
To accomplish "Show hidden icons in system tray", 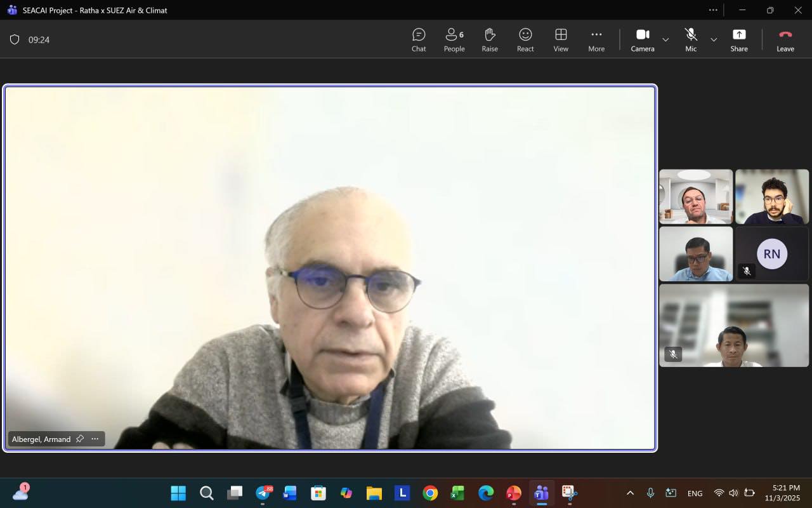I will [x=630, y=493].
